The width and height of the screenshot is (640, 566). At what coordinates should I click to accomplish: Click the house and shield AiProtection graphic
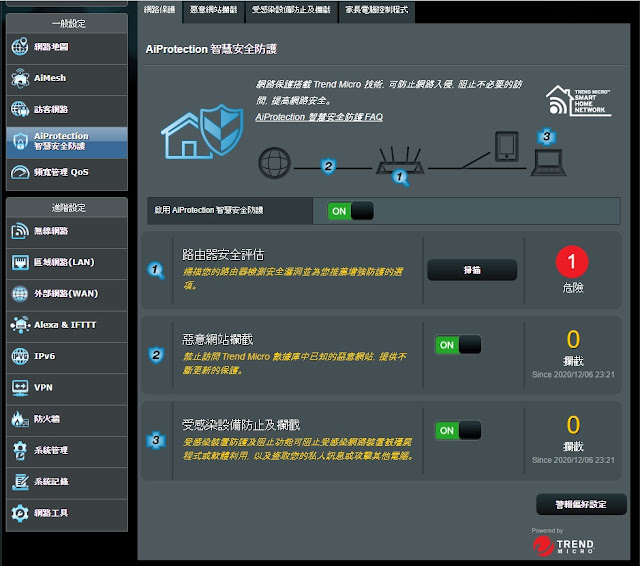(202, 132)
